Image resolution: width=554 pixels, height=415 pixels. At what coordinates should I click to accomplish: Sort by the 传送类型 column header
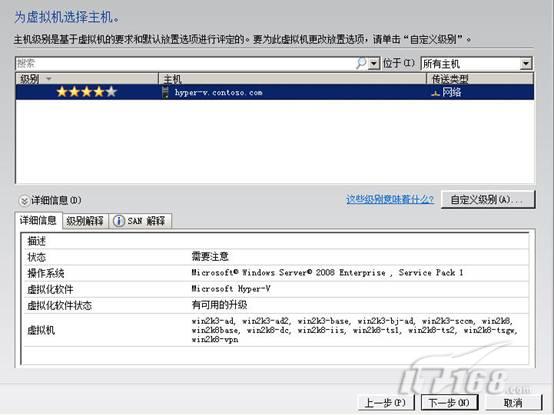coord(481,78)
